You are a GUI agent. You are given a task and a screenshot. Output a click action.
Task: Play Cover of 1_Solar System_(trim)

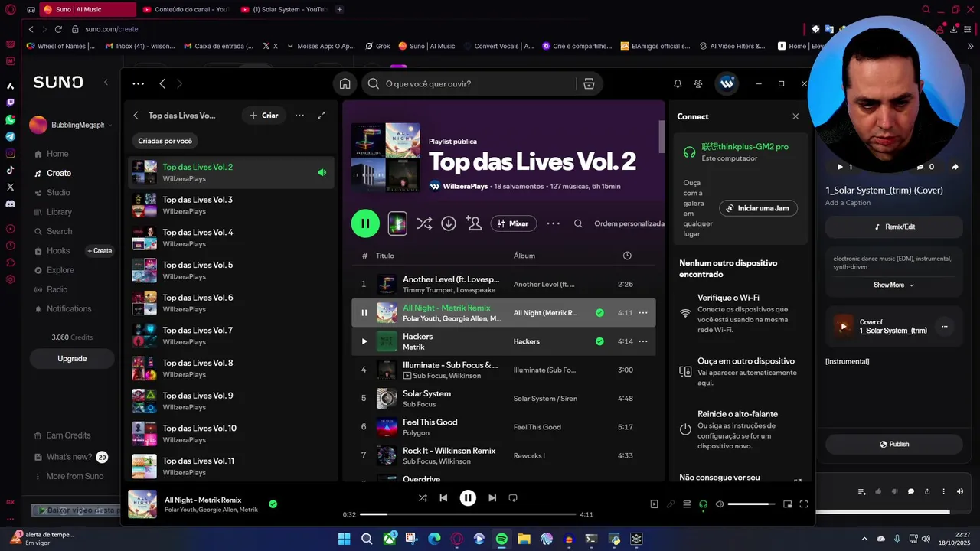844,326
